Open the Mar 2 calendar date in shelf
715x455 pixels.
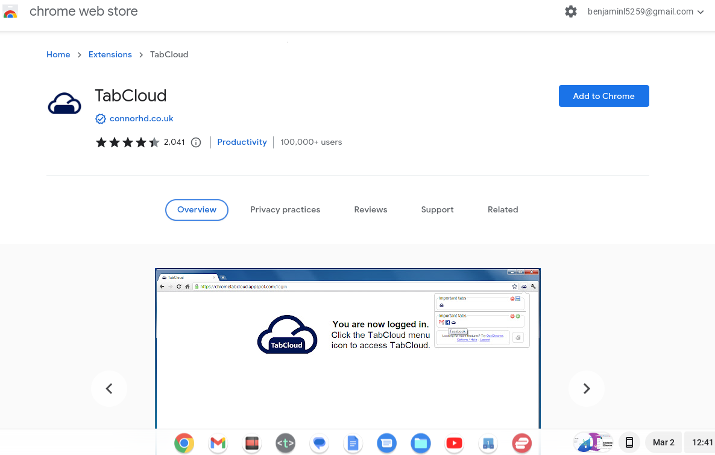click(x=663, y=442)
